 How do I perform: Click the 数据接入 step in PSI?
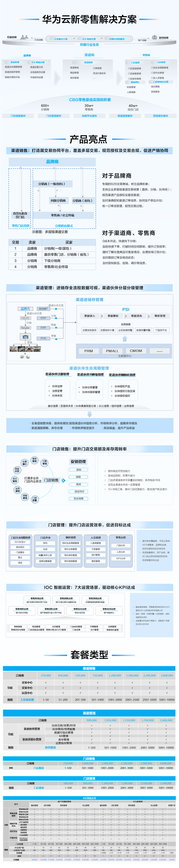[89, 316]
